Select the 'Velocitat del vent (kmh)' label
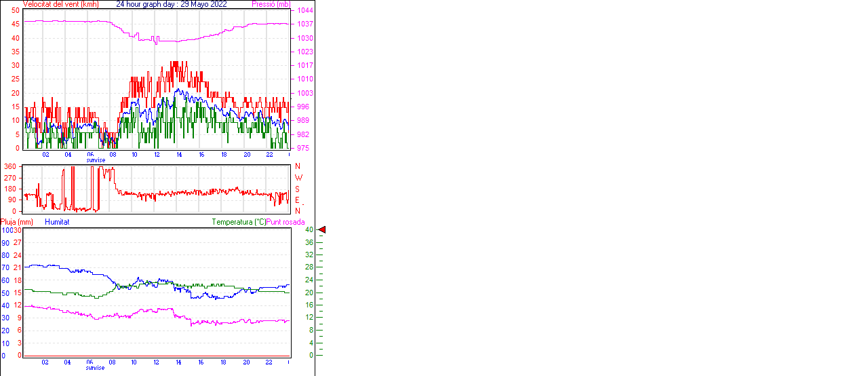This screenshot has width=868, height=376. (x=61, y=4)
